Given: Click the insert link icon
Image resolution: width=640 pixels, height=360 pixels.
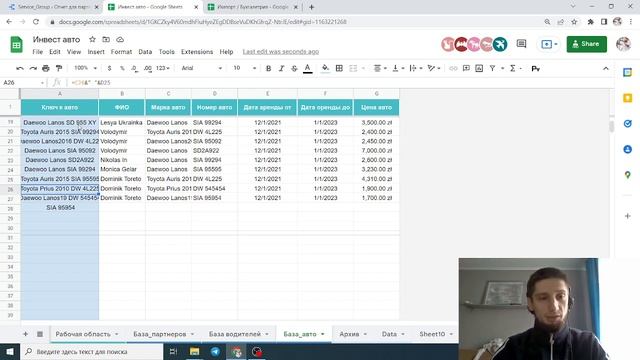Looking at the screenshot, I should click(453, 68).
